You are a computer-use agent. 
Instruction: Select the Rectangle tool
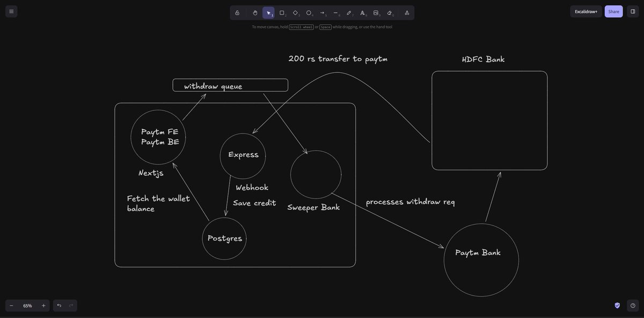(x=282, y=12)
